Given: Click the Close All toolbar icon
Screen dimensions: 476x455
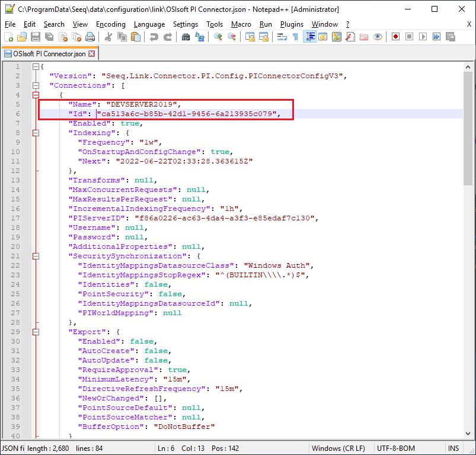Looking at the screenshot, I should [76, 37].
